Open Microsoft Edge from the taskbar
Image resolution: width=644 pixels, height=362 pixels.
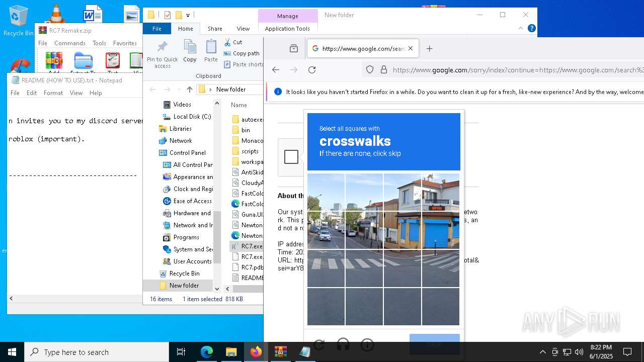click(207, 352)
